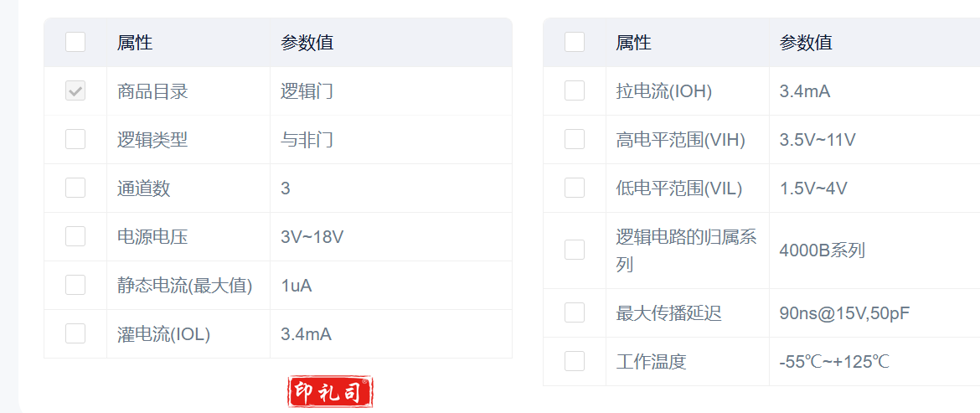Screen dimensions: 980x413
Task: Select the 通道数 checkbox
Action: (x=75, y=188)
